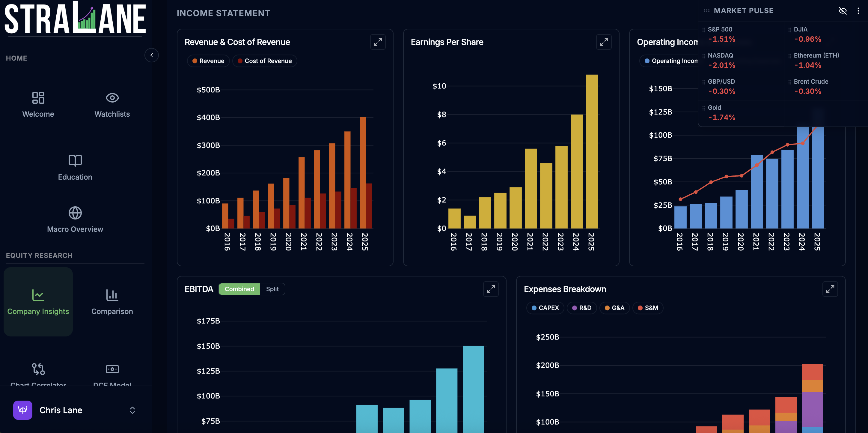
Task: Open the DCF Model icon
Action: tap(112, 369)
